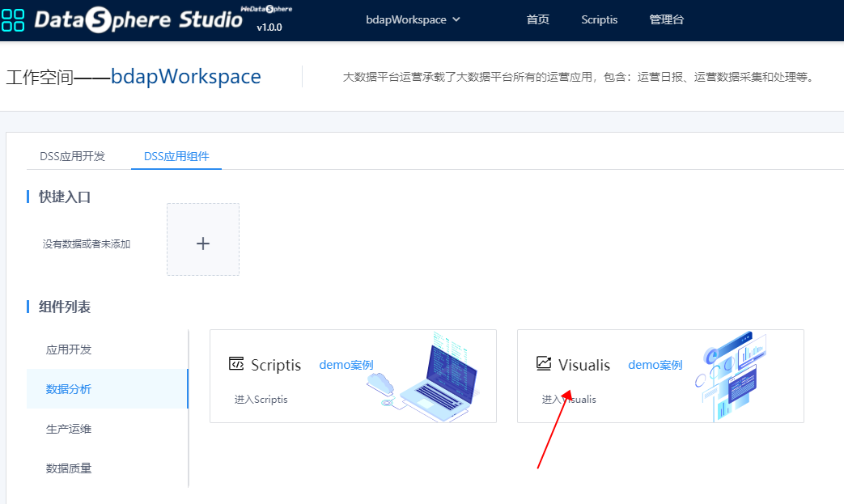Click 进入Visualis link

[x=569, y=399]
